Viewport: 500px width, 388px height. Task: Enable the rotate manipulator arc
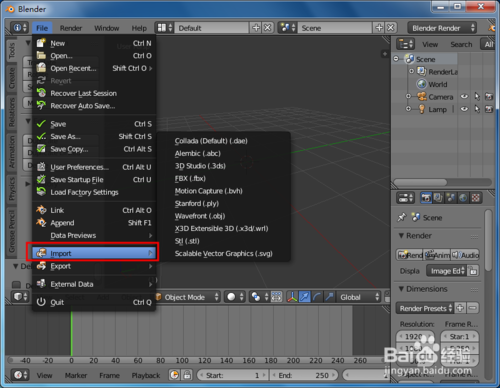[x=317, y=297]
